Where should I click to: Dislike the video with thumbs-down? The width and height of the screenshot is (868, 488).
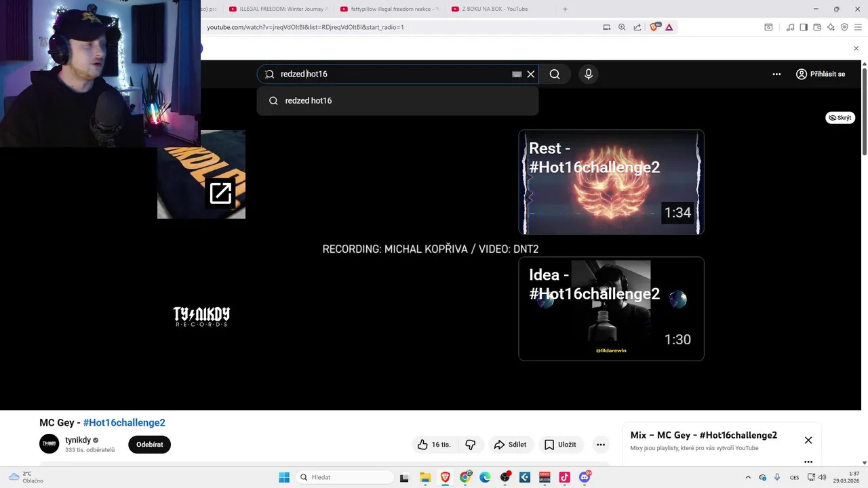click(470, 445)
